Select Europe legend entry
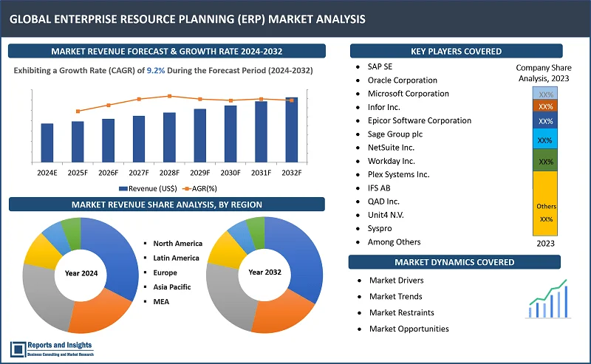 (165, 272)
